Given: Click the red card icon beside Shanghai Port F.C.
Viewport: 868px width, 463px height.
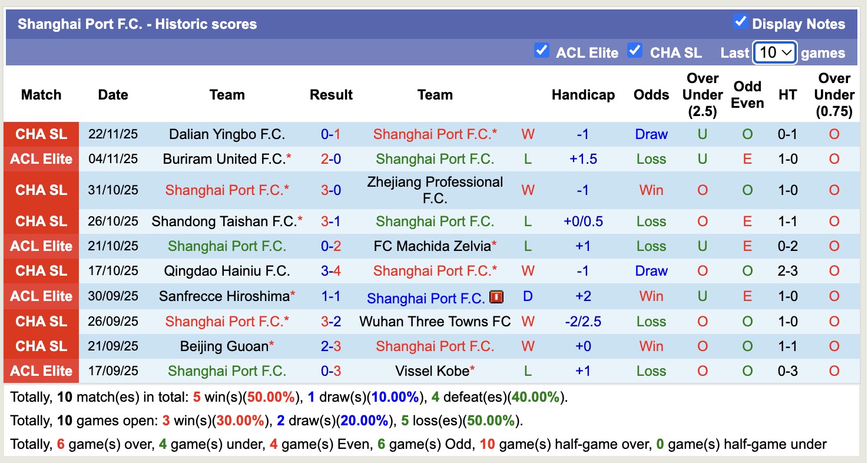Looking at the screenshot, I should point(496,297).
